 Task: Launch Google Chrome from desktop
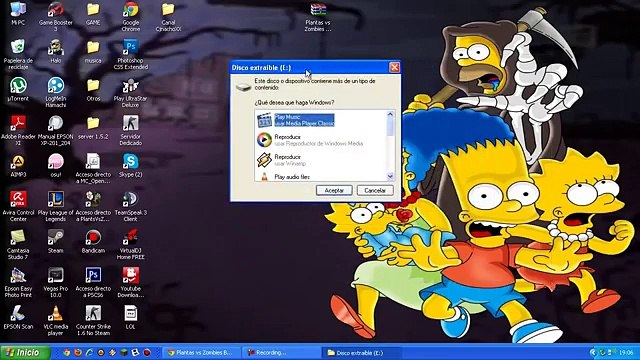[x=131, y=16]
